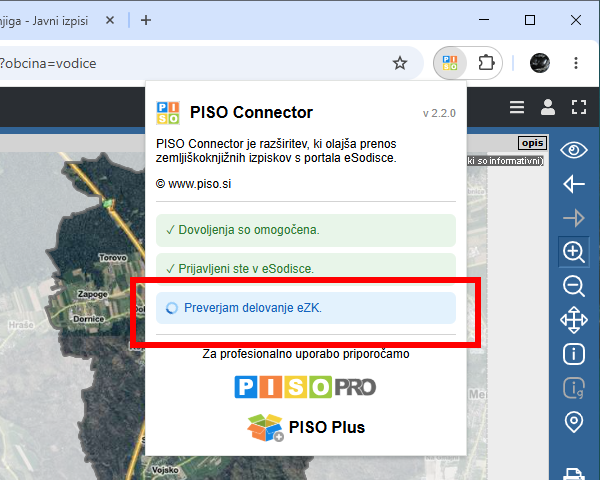
Task: Go to previous map view arrow
Action: click(x=574, y=184)
